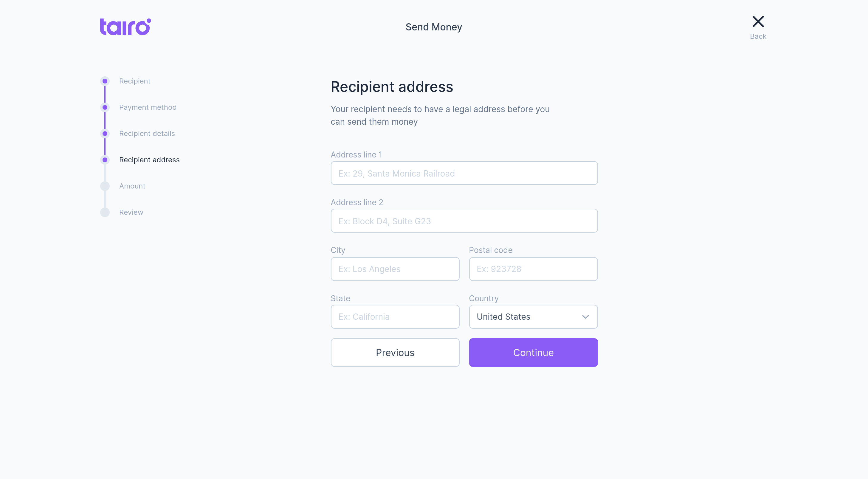Focus the Address line 1 field
Image resolution: width=868 pixels, height=479 pixels.
464,173
